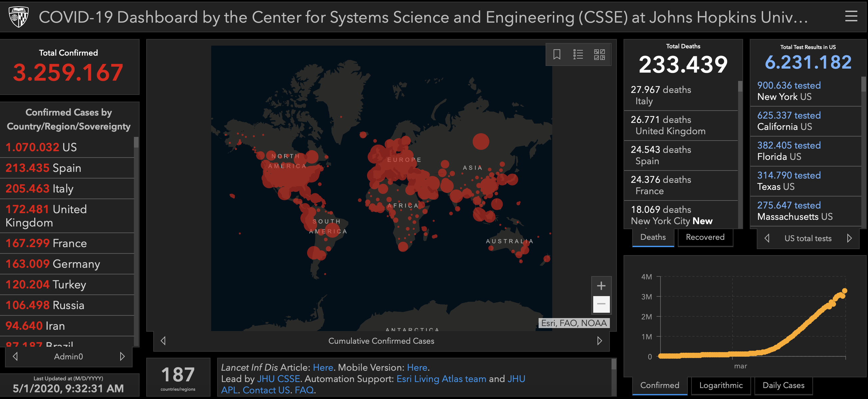Click the Esri Living Atlas team link

click(x=441, y=379)
